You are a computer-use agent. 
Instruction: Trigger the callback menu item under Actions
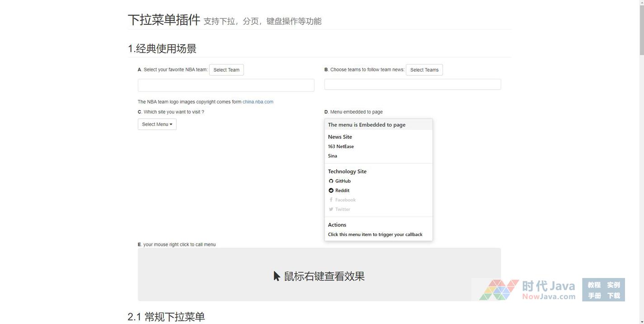(x=375, y=234)
